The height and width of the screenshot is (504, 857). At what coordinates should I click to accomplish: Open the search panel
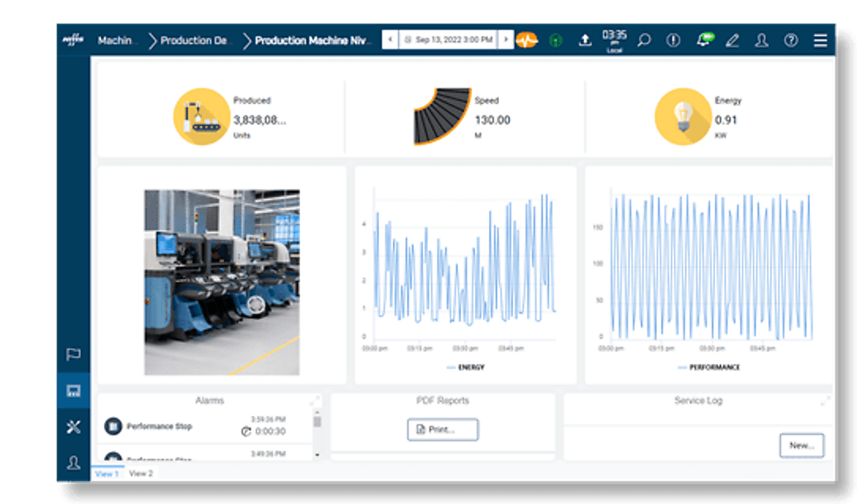tap(644, 40)
